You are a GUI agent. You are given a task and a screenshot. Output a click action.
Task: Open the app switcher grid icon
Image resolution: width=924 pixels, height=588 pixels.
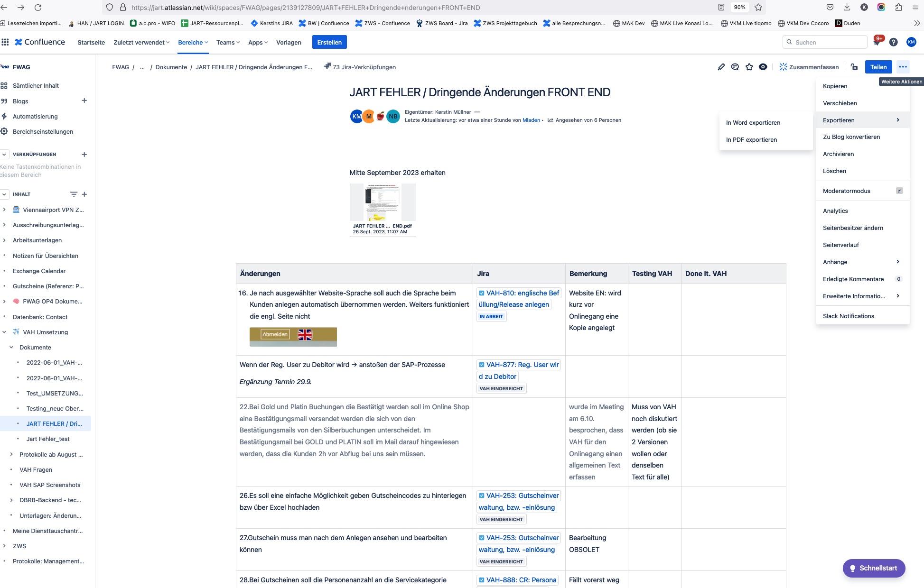pyautogui.click(x=5, y=42)
